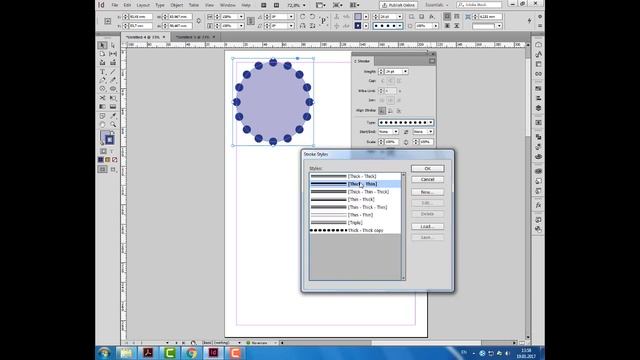Select the Type tool

[102, 72]
